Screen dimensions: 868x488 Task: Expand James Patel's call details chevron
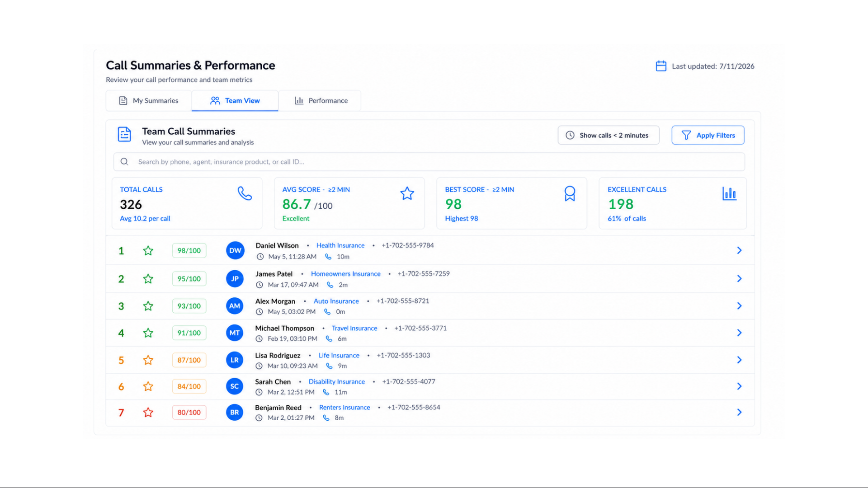[740, 279]
